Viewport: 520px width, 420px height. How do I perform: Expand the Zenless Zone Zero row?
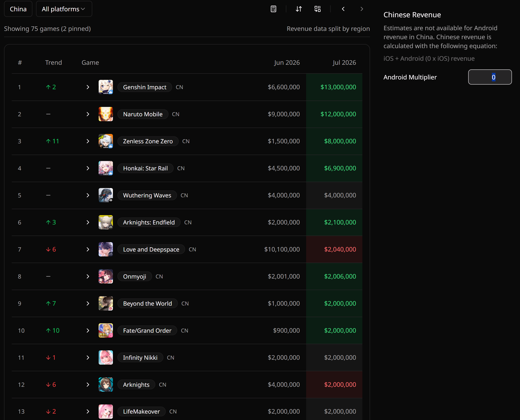click(88, 141)
